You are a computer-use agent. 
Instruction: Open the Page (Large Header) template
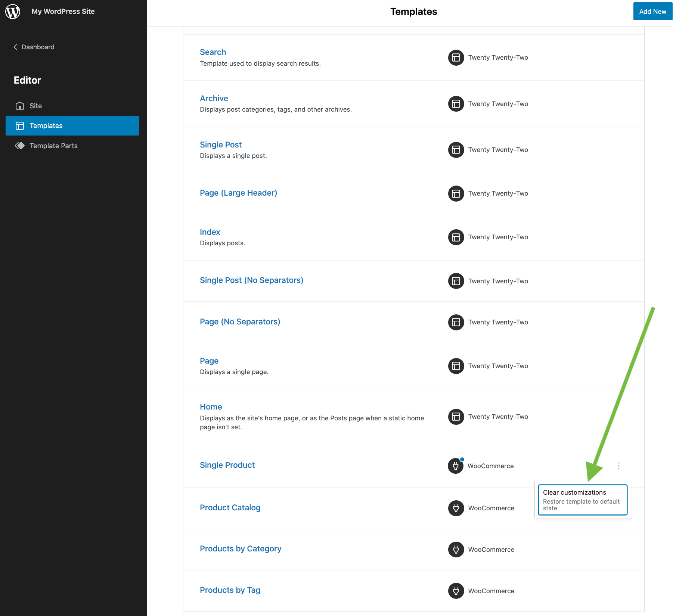[x=238, y=193]
